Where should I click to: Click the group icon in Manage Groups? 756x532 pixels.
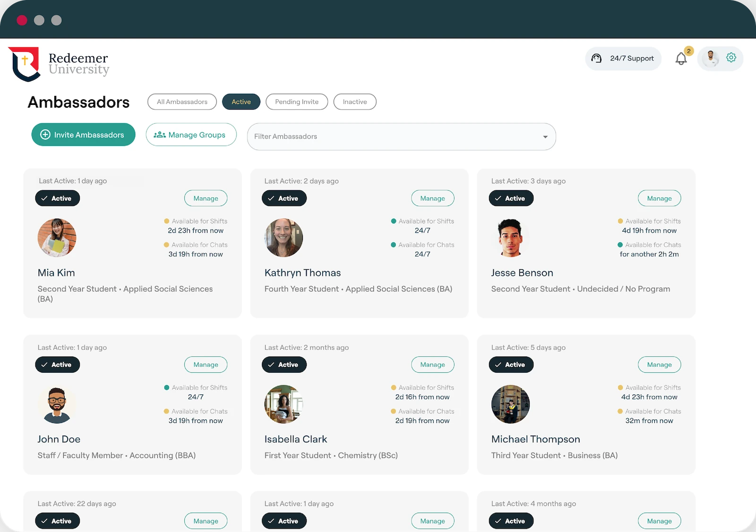coord(160,135)
